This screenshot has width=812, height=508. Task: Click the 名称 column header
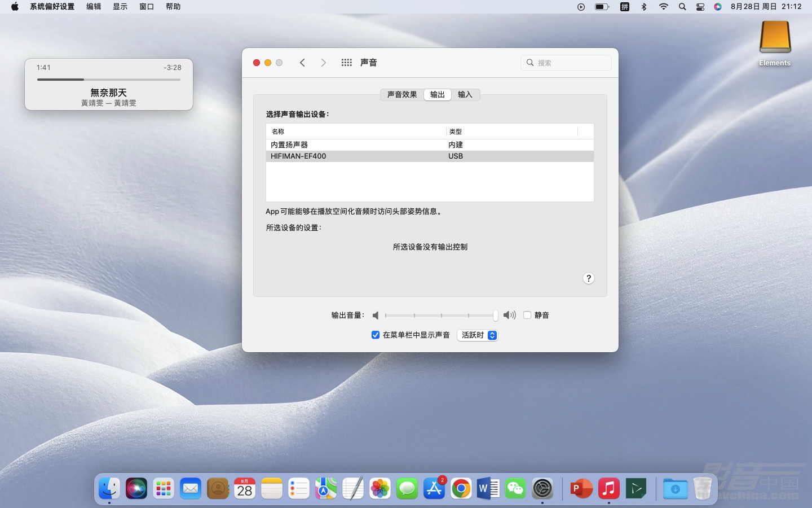pyautogui.click(x=356, y=132)
